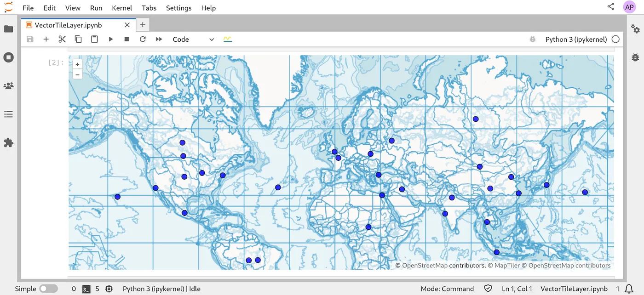Image resolution: width=644 pixels, height=295 pixels.
Task: Open the debugger panel bug icon
Action: pyautogui.click(x=635, y=57)
